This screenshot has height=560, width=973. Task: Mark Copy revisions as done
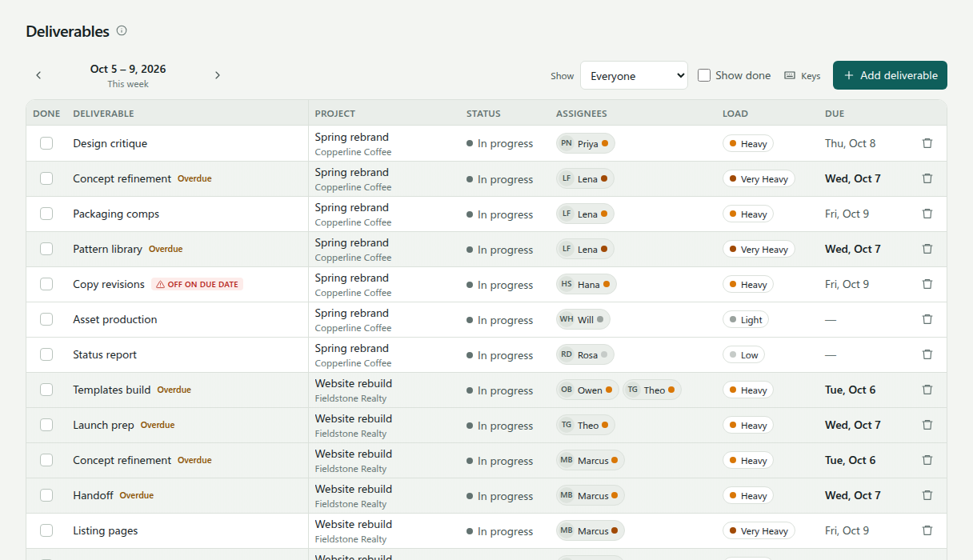tap(46, 284)
